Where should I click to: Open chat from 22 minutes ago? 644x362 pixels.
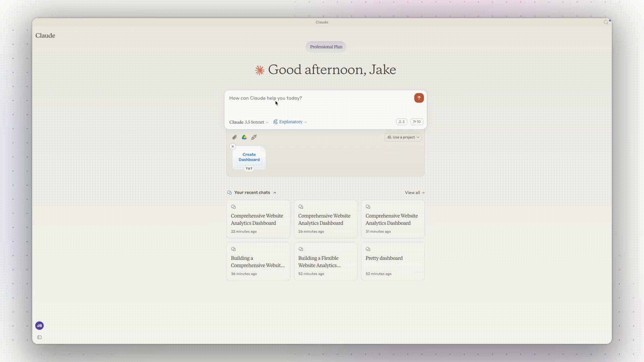coord(258,219)
